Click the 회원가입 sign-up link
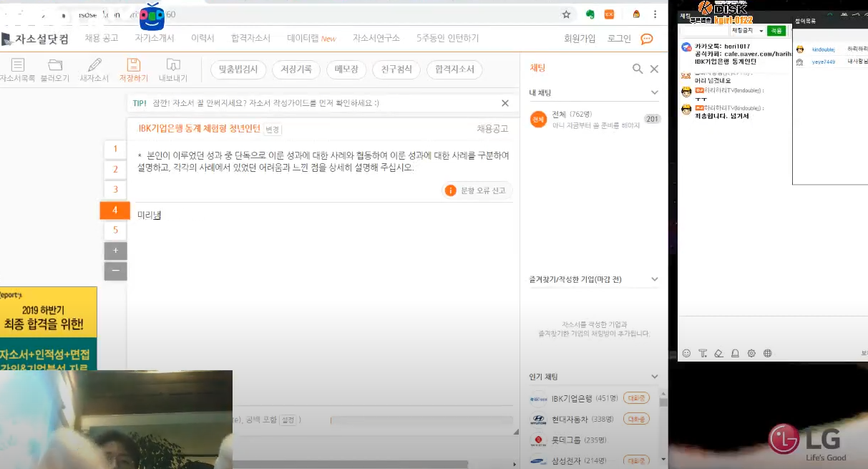Viewport: 868px width, 469px height. pyautogui.click(x=580, y=39)
